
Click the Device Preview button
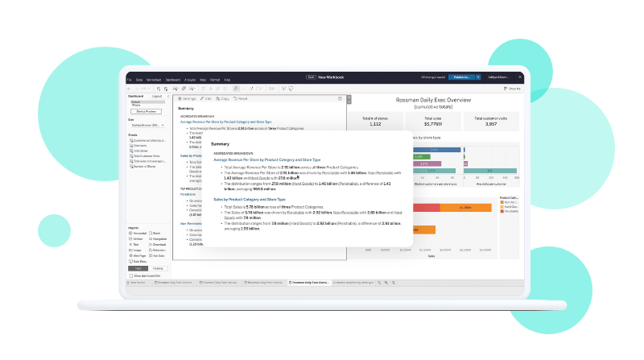pyautogui.click(x=145, y=111)
